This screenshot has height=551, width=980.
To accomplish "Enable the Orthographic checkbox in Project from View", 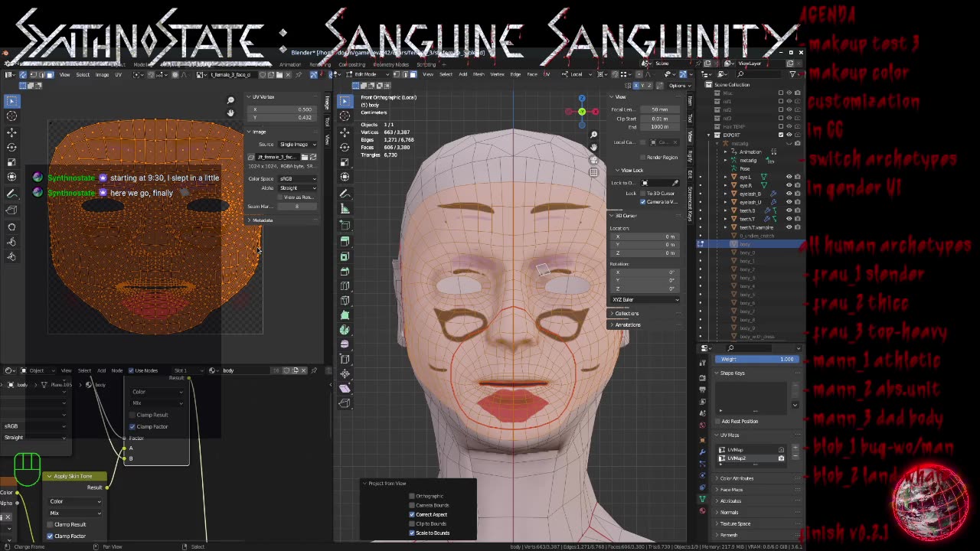I will pos(412,496).
